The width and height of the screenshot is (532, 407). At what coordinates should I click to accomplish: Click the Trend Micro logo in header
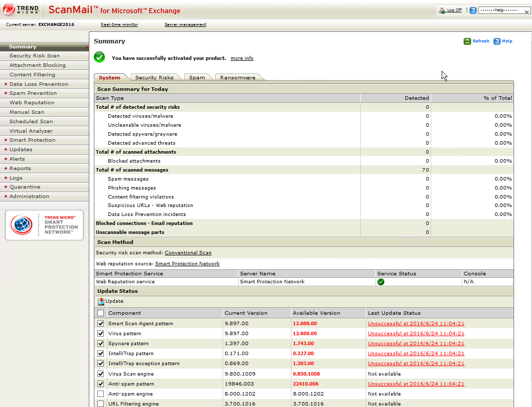[21, 10]
